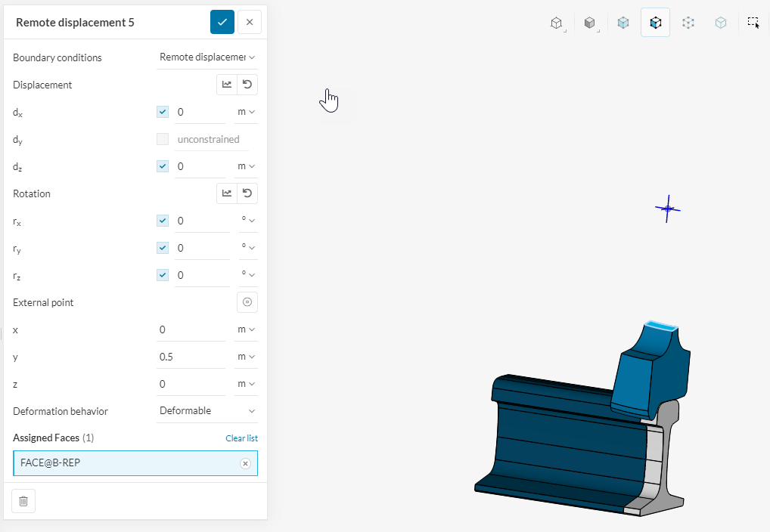The image size is (770, 532).
Task: Activate the box selection tool icon
Action: [753, 23]
